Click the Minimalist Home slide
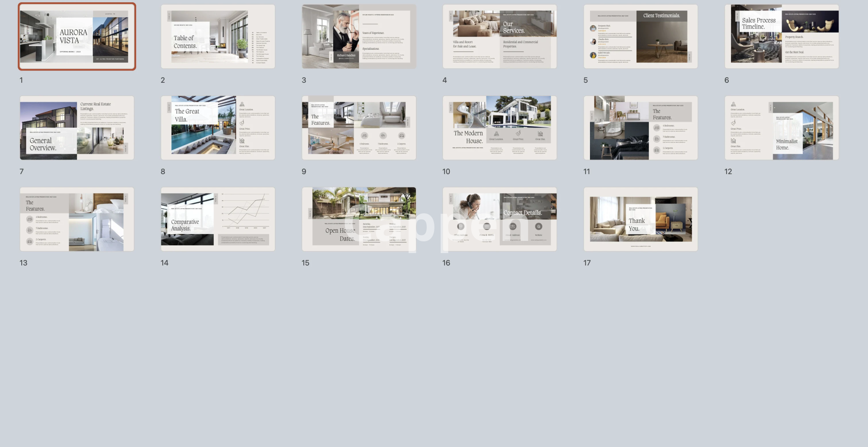The height and width of the screenshot is (447, 868). [x=782, y=128]
